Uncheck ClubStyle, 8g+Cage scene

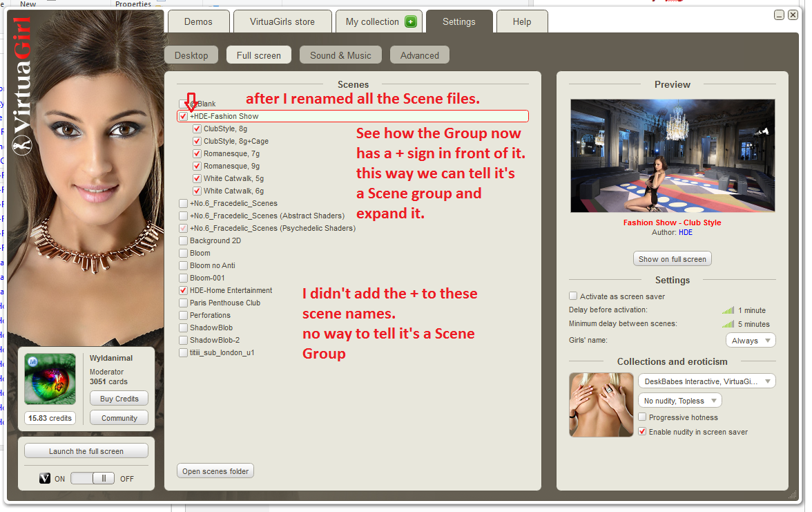pos(197,141)
